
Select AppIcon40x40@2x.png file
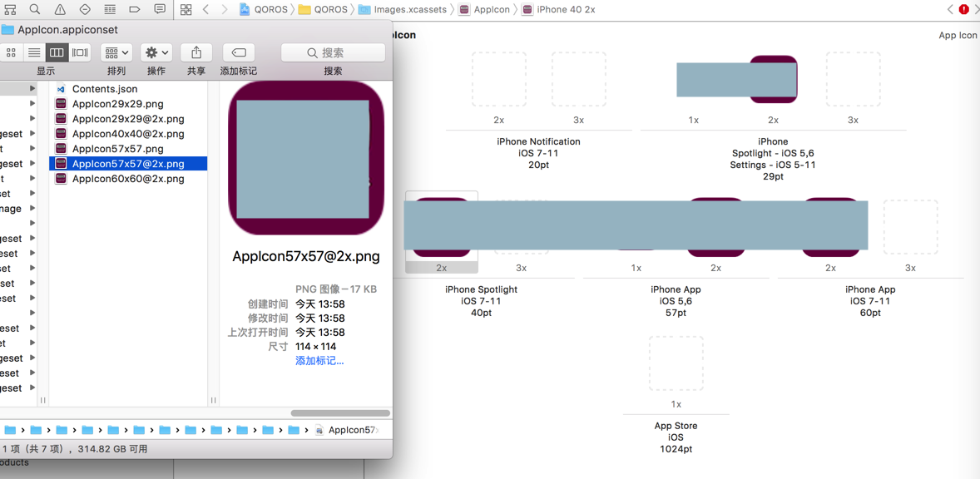pyautogui.click(x=128, y=134)
